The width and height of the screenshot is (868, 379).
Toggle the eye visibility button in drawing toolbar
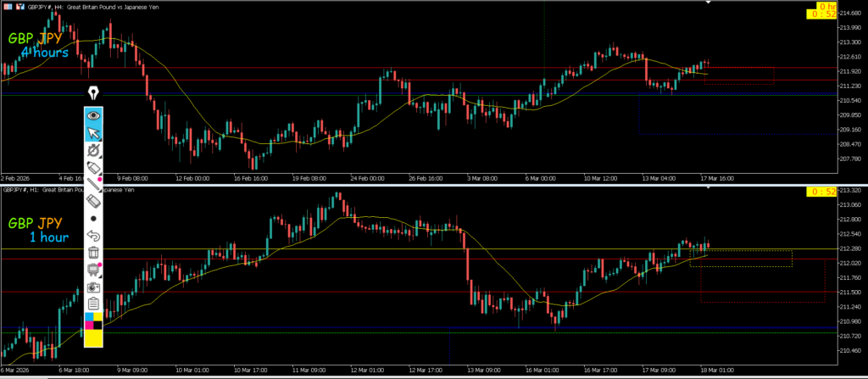click(93, 114)
